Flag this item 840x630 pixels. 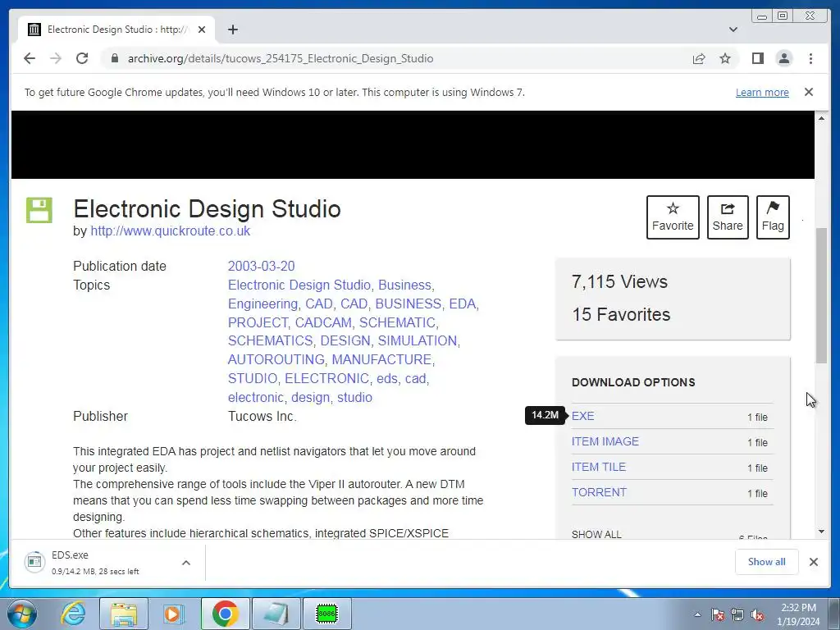click(x=773, y=217)
